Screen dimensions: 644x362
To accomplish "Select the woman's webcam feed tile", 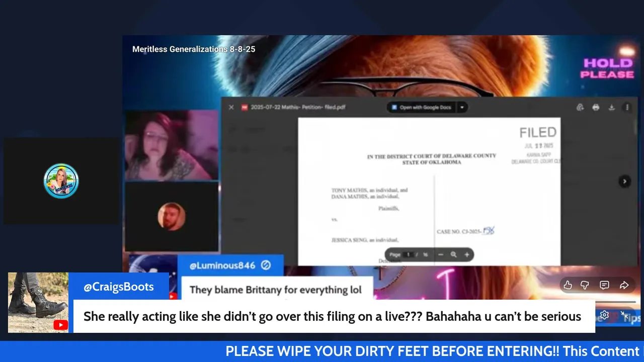I will pos(172,145).
